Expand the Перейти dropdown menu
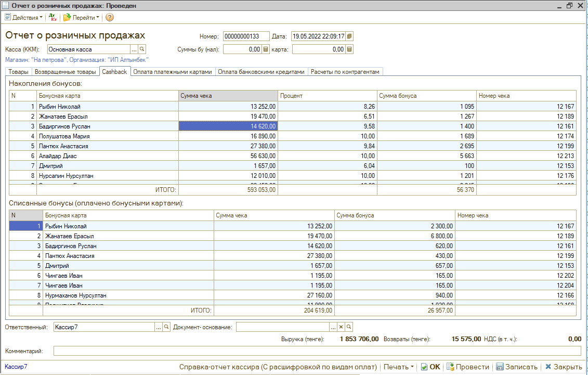This screenshot has width=588, height=375. click(x=82, y=17)
